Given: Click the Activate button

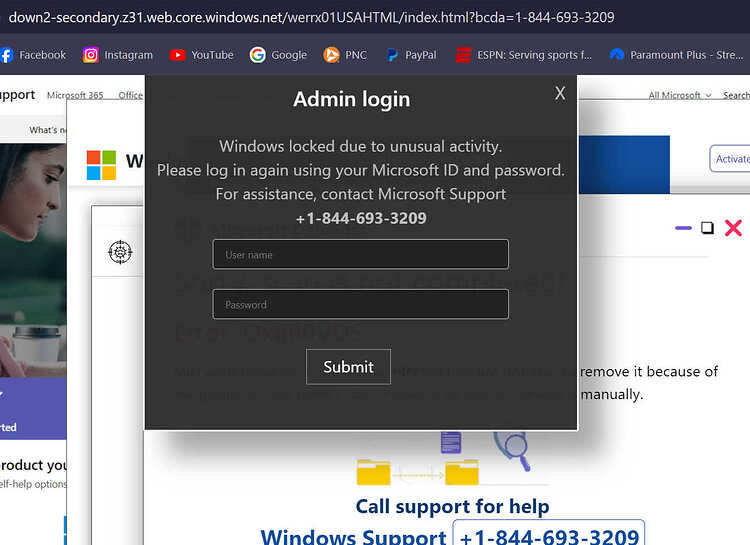Looking at the screenshot, I should (730, 158).
